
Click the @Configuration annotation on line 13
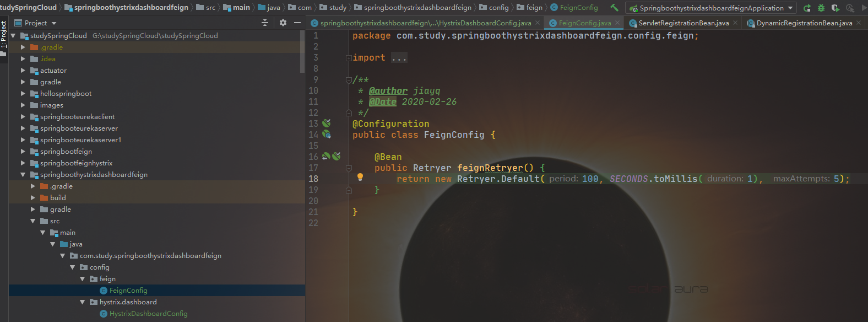(x=390, y=124)
